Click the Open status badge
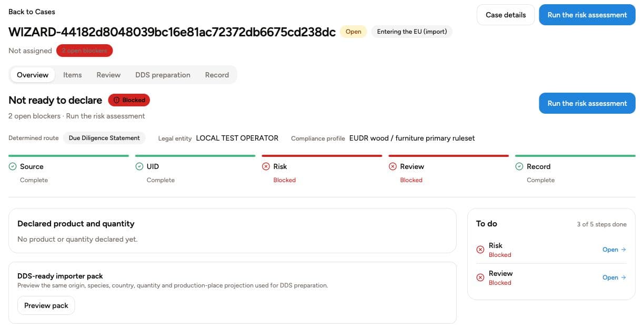Screen dimensions: 644x328 pyautogui.click(x=353, y=32)
